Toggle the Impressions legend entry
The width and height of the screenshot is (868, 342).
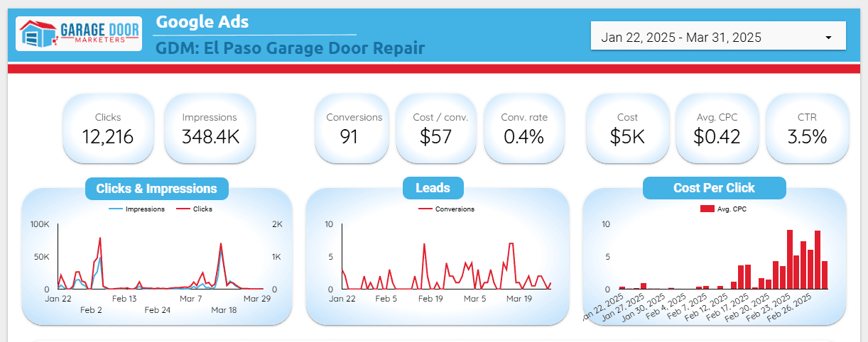pyautogui.click(x=136, y=209)
